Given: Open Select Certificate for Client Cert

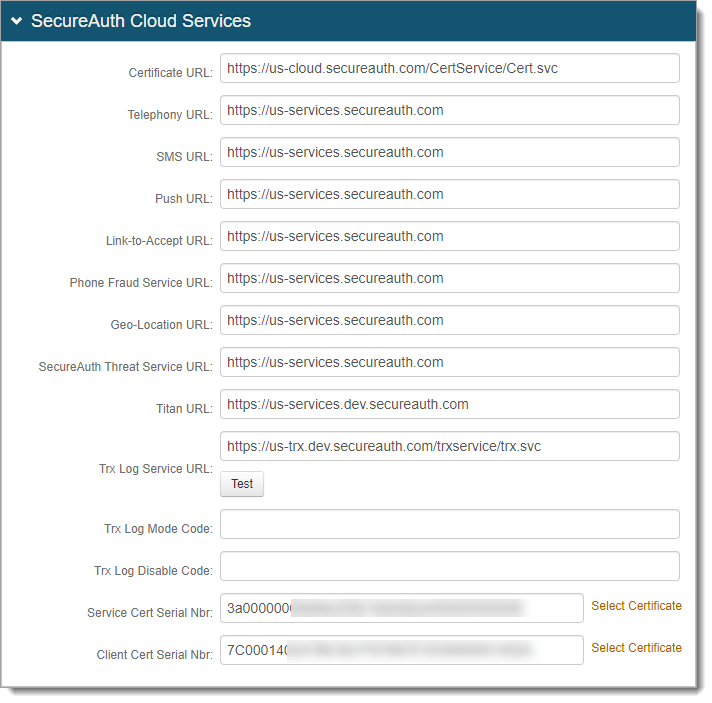Looking at the screenshot, I should [x=636, y=648].
